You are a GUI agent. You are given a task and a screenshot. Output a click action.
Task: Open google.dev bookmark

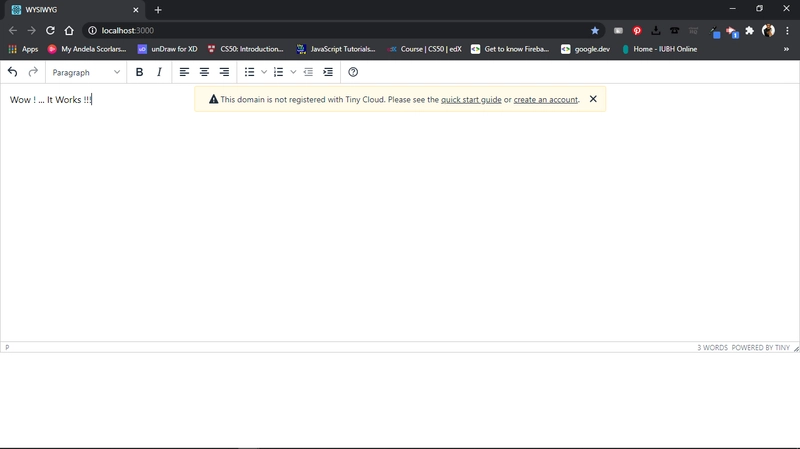pos(585,49)
